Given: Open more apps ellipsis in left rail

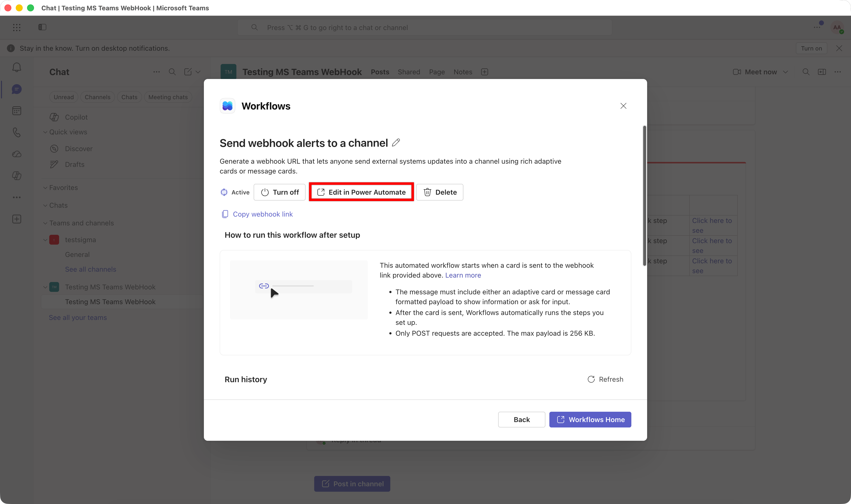Looking at the screenshot, I should click(17, 197).
